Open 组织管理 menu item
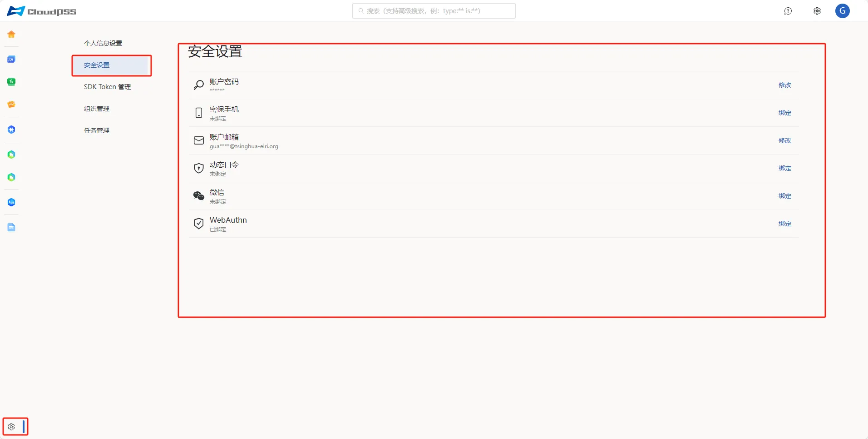This screenshot has width=868, height=439. point(97,109)
